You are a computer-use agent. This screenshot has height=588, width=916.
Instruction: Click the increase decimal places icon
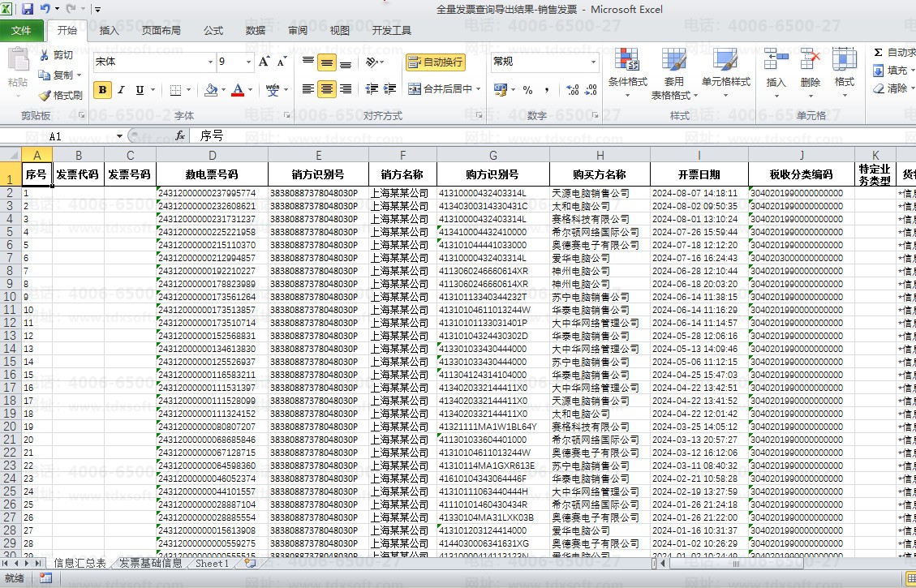[573, 90]
